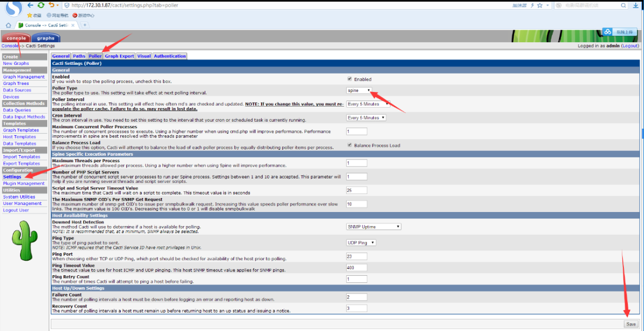Open Graph Management in sidebar
Screen dimensions: 644x331
24,77
